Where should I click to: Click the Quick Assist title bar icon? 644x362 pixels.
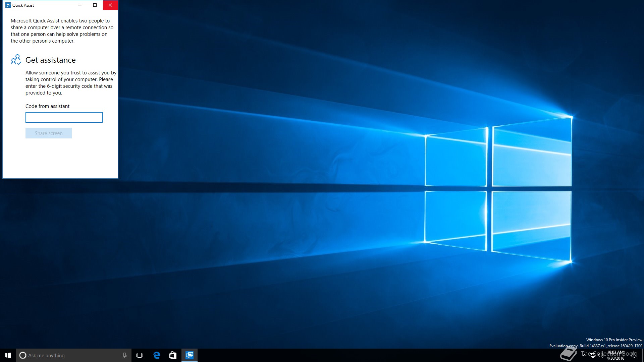[x=8, y=5]
